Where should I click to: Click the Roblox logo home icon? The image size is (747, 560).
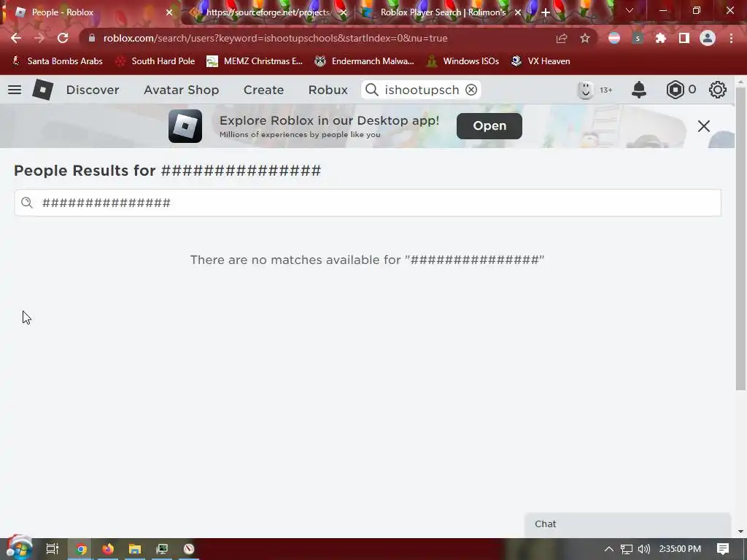[x=42, y=90]
